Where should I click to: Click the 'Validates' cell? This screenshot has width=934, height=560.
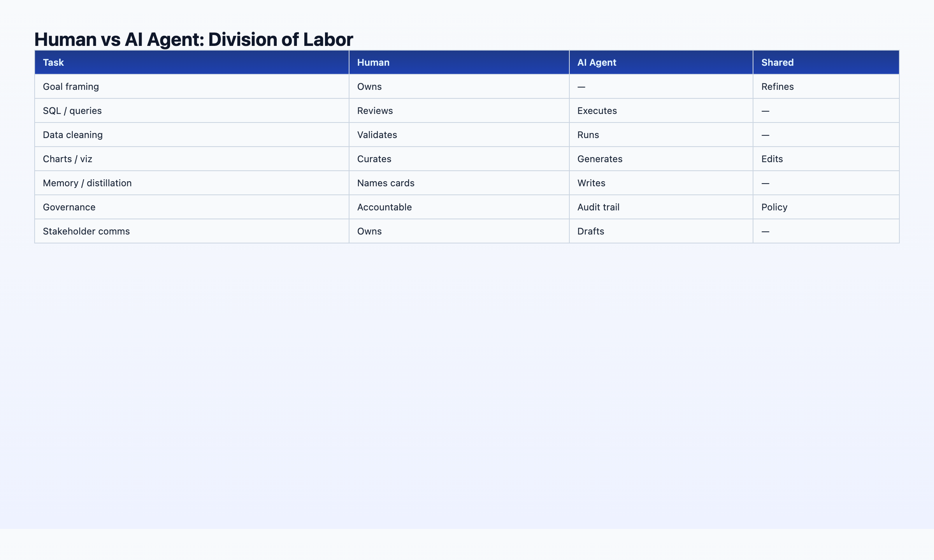click(x=459, y=135)
